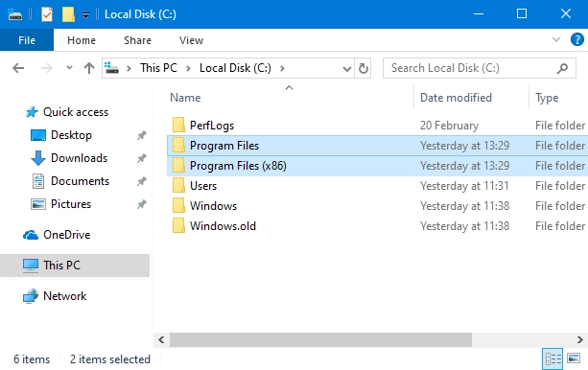
Task: Expand the chevron after Local Disk (C:)
Action: point(282,68)
